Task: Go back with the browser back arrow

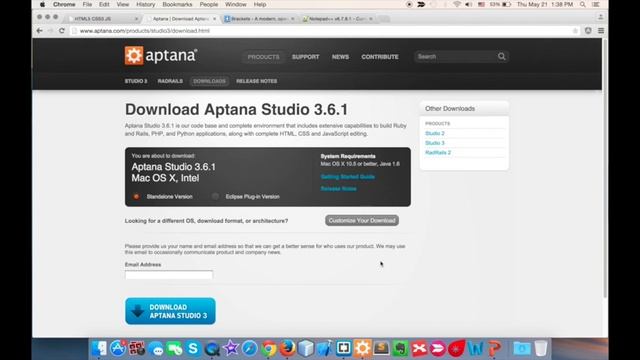Action: tap(40, 31)
